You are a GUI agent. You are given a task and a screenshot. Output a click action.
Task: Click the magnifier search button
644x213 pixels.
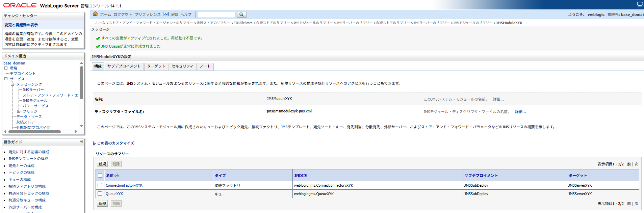(x=241, y=15)
